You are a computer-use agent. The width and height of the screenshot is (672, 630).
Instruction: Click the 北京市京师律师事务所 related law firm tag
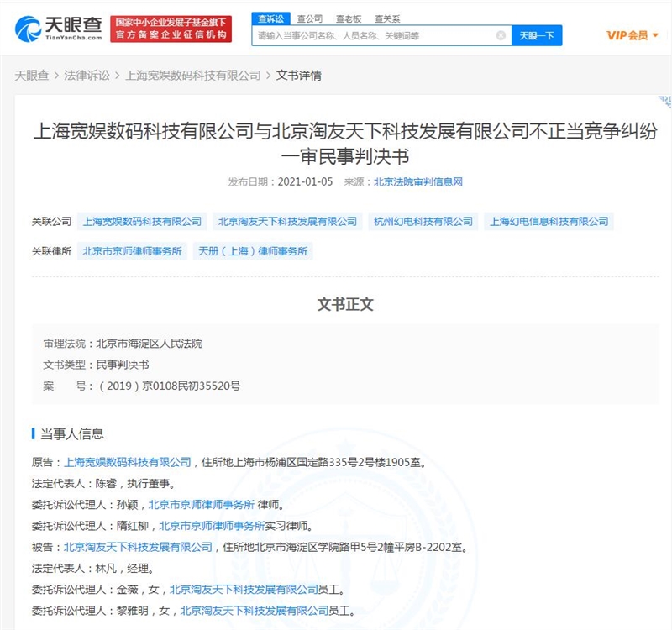133,250
